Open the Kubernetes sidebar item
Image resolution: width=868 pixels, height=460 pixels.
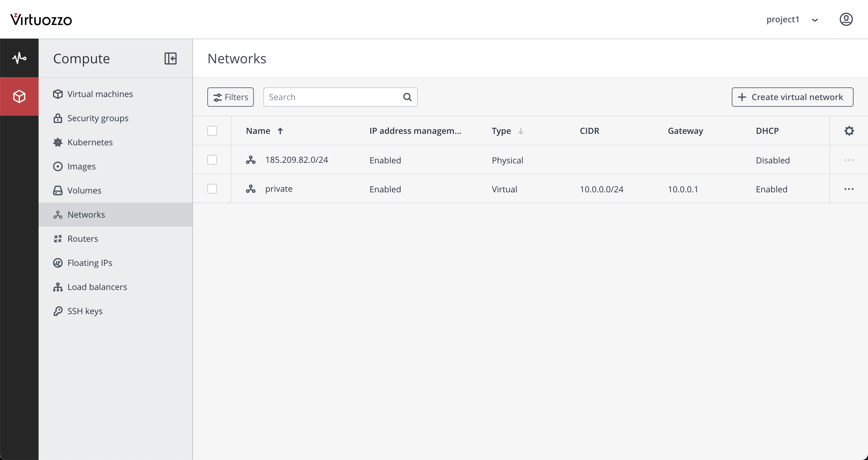pyautogui.click(x=90, y=142)
